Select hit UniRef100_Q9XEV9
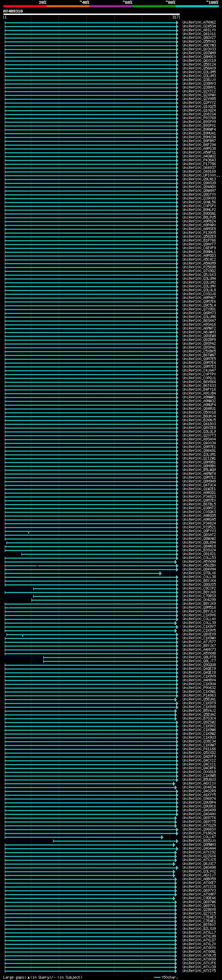Image resolution: width=222 pixels, height=980 pixels. pyautogui.click(x=199, y=634)
